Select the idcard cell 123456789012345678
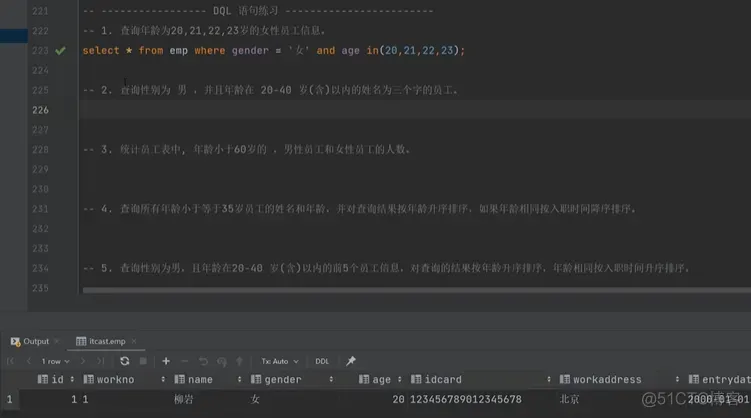751x418 pixels. pos(466,399)
